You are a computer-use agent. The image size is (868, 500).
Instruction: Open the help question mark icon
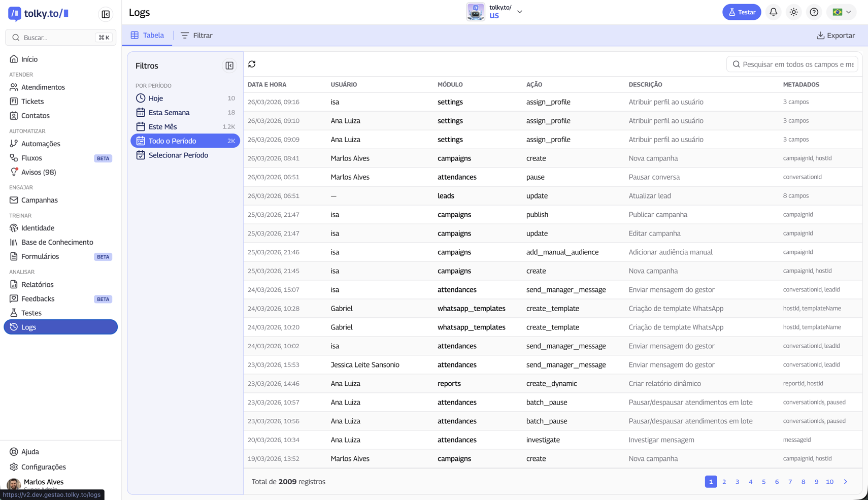click(x=814, y=12)
